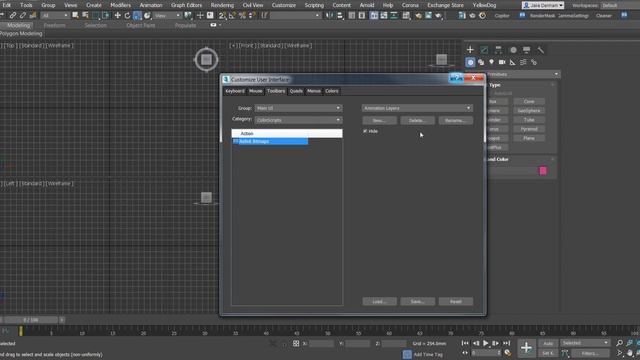Open the named selection sets dropdown

click(x=295, y=16)
